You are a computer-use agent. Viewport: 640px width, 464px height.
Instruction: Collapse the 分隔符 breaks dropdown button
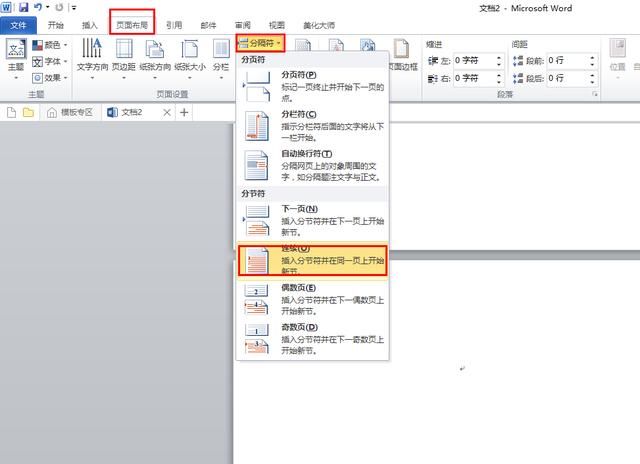[x=260, y=43]
